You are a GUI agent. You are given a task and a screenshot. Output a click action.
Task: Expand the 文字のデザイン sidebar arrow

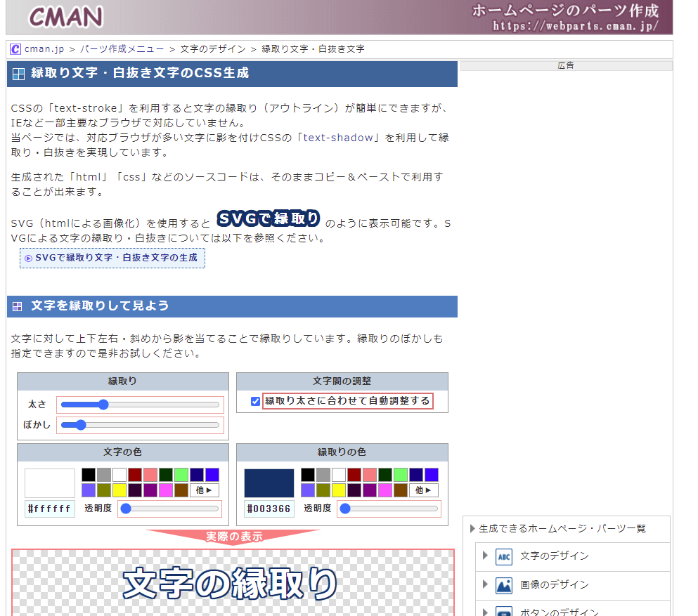click(485, 556)
